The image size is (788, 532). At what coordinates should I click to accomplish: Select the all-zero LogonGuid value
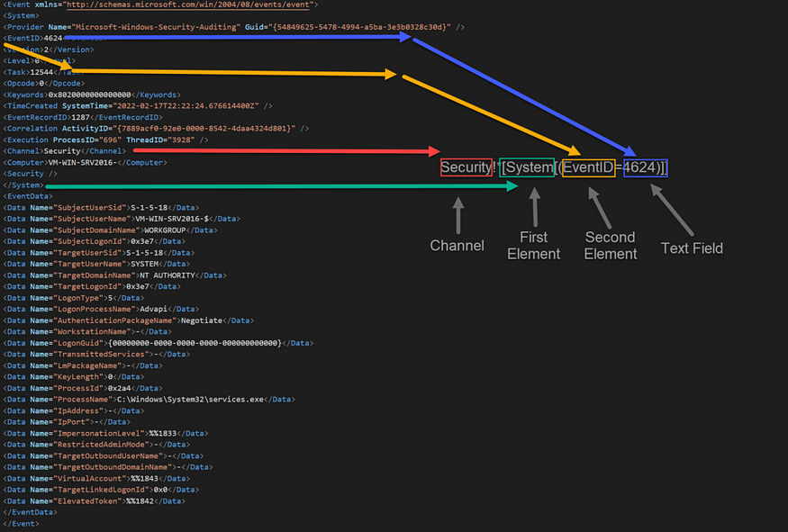tap(195, 344)
